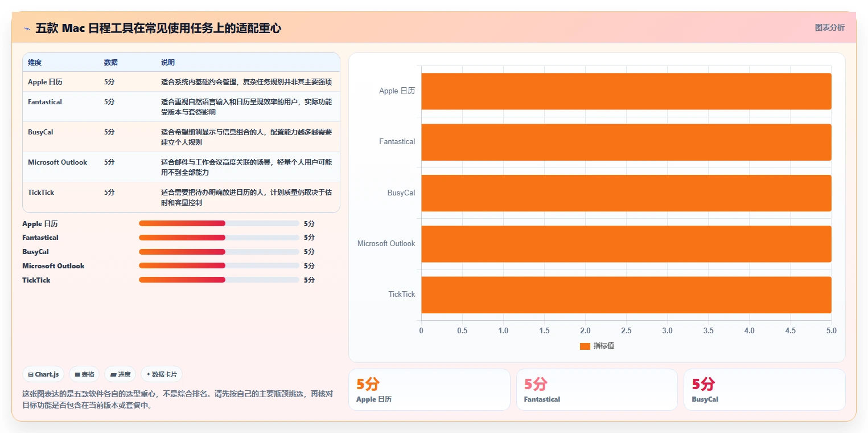Click the BusyCal description about 细调显示
This screenshot has height=433, width=868.
[x=246, y=137]
